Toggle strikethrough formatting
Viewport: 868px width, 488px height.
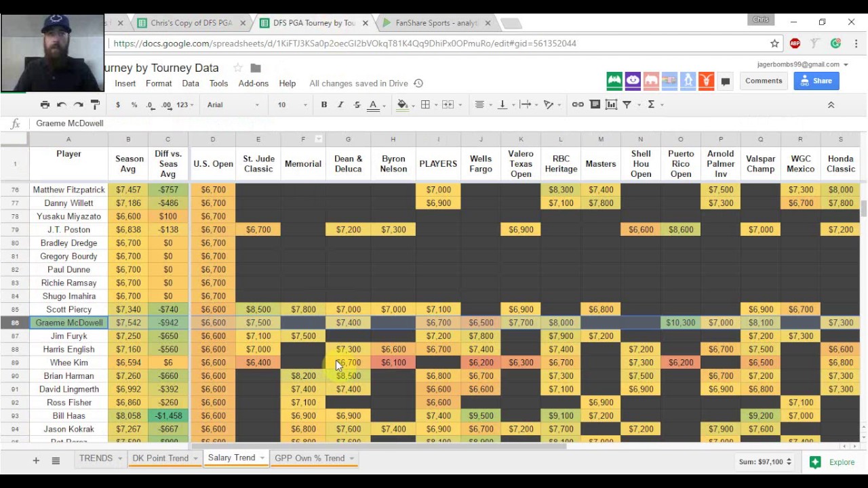tap(357, 104)
